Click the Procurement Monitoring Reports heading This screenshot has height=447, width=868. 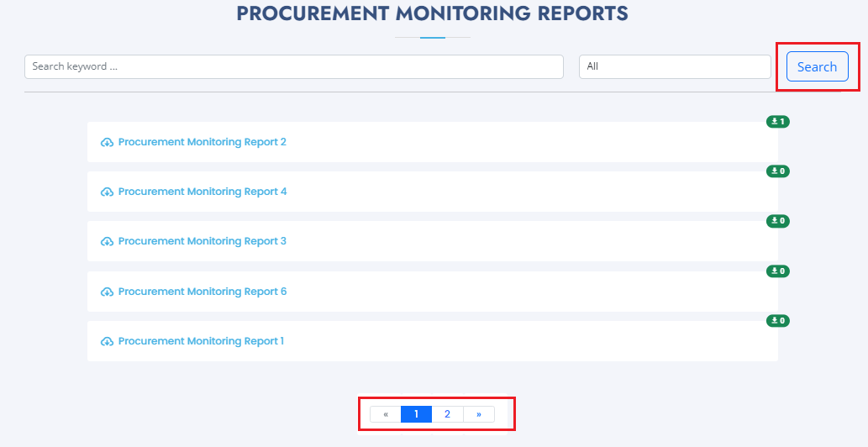click(x=433, y=13)
